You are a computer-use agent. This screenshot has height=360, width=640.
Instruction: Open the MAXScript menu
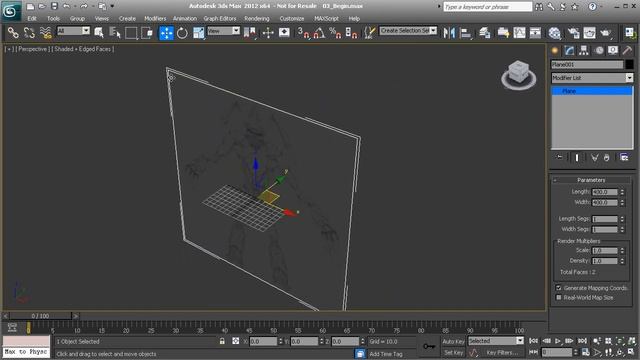326,18
